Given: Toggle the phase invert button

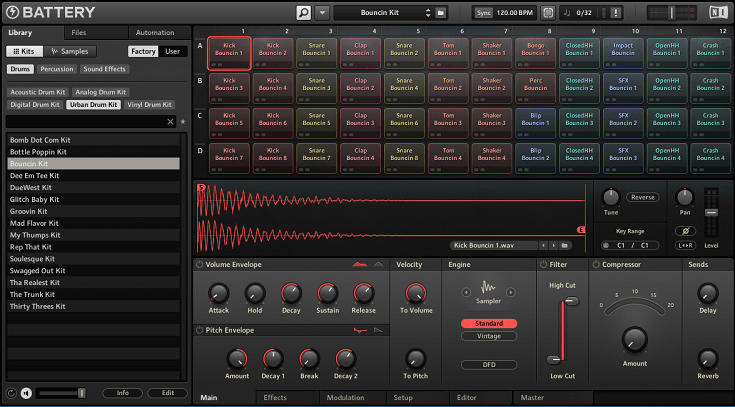Looking at the screenshot, I should [685, 231].
